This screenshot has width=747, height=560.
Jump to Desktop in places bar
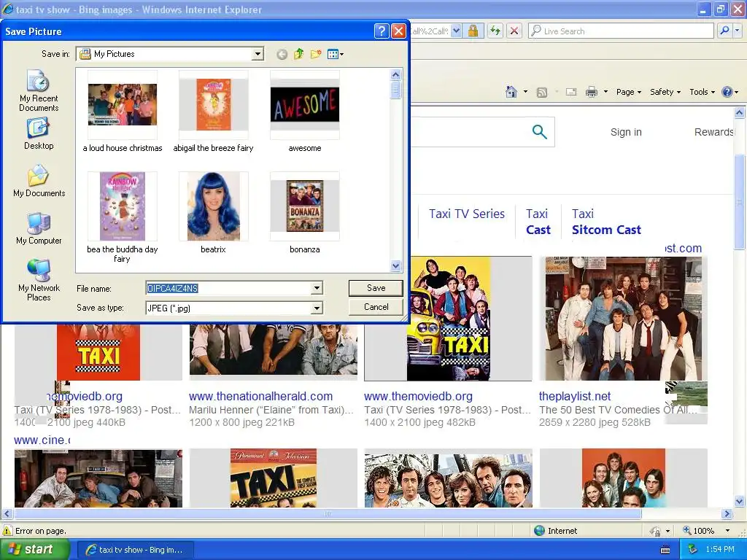[x=39, y=134]
